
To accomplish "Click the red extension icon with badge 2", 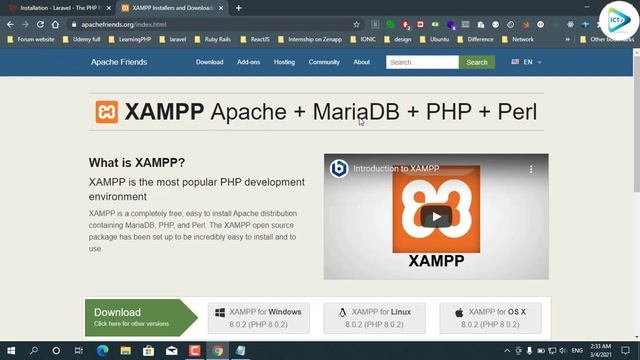I will (x=405, y=24).
